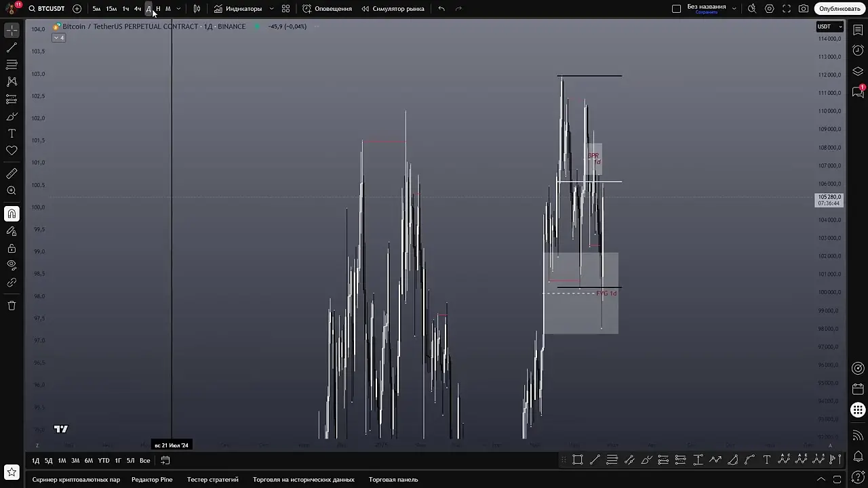Open the 'Редактор Pine' tab
The height and width of the screenshot is (488, 868).
152,479
